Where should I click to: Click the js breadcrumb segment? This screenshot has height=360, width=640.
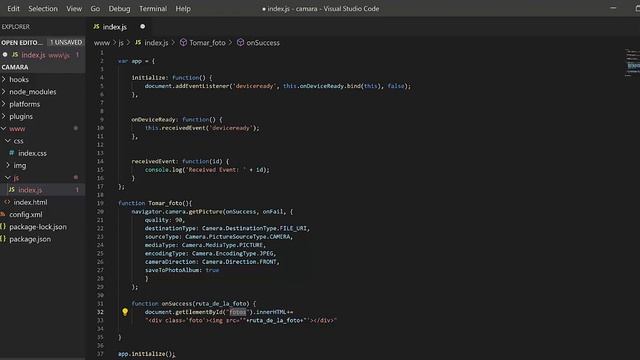121,43
